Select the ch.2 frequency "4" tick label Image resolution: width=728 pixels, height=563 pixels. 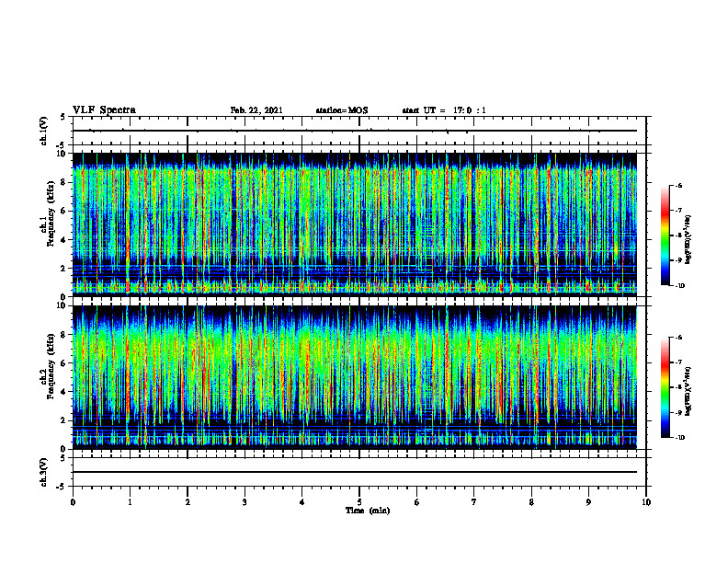[x=65, y=392]
